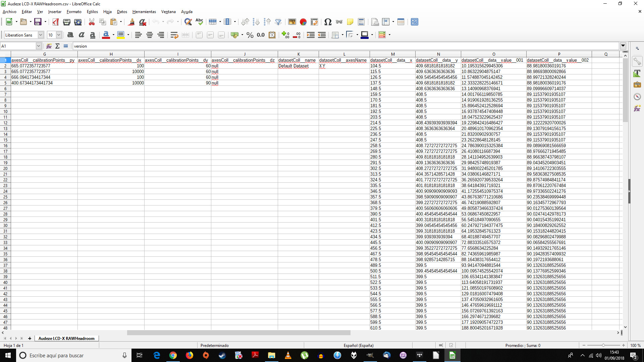Toggle italic formatting
Image resolution: width=644 pixels, height=362 pixels.
pyautogui.click(x=82, y=35)
